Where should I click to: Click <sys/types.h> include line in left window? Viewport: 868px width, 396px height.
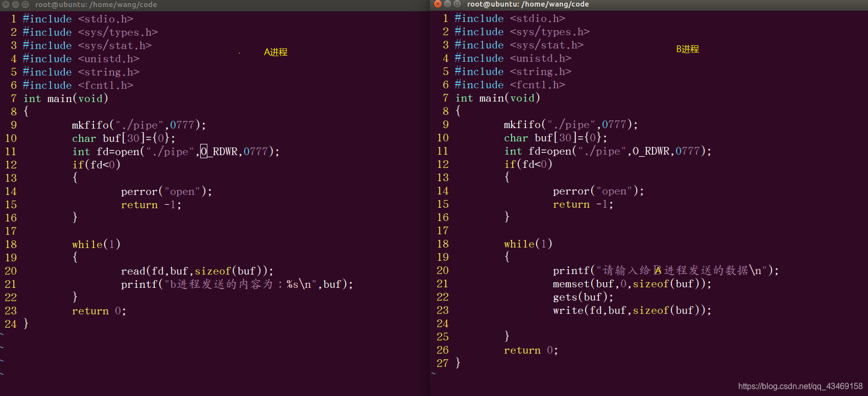click(x=90, y=32)
